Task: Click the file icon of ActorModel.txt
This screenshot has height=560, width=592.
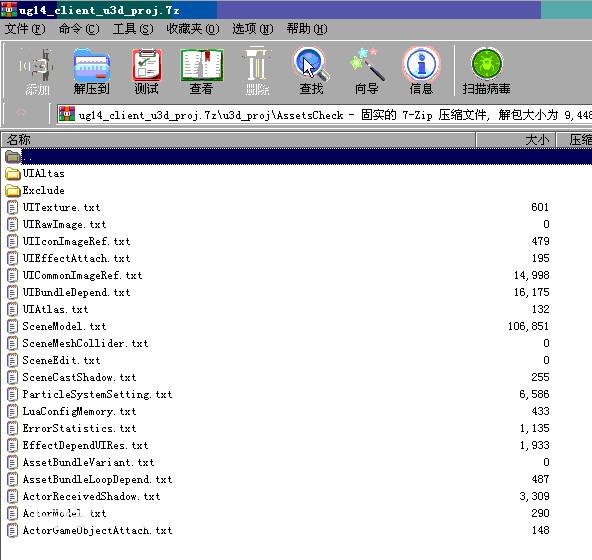Action: pos(12,513)
